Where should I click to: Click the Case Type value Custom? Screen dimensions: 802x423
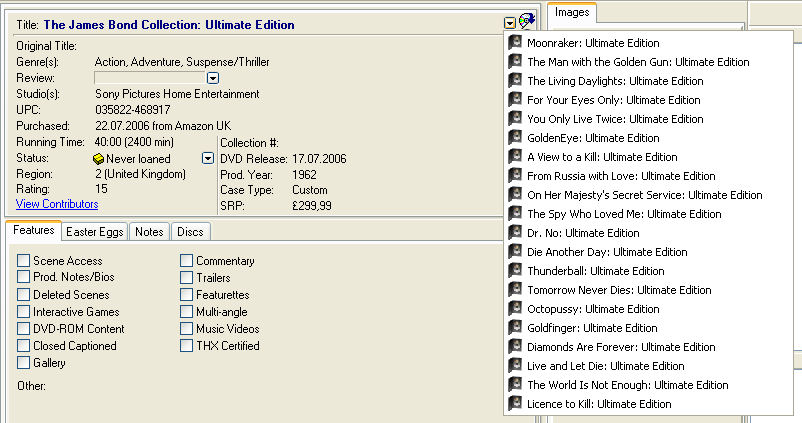(x=310, y=190)
